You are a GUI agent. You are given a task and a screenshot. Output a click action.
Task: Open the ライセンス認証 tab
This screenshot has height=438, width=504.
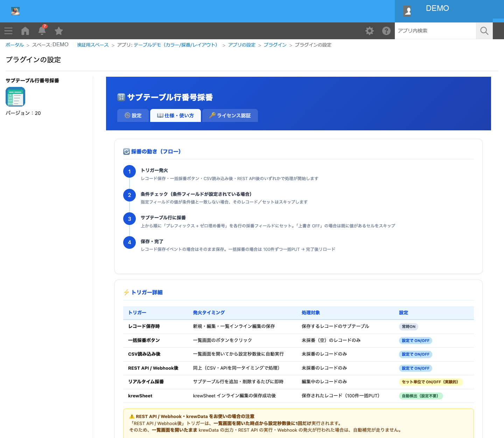click(x=230, y=116)
